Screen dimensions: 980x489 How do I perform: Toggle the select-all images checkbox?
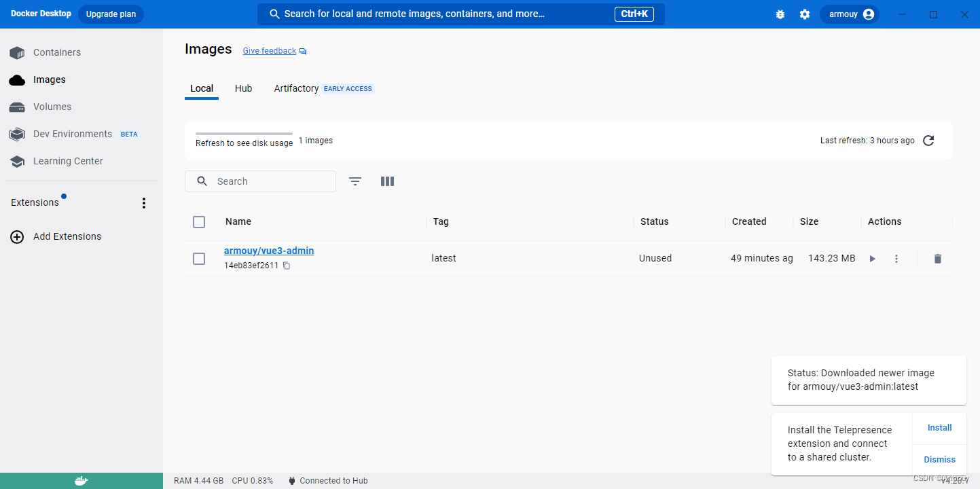click(x=199, y=222)
